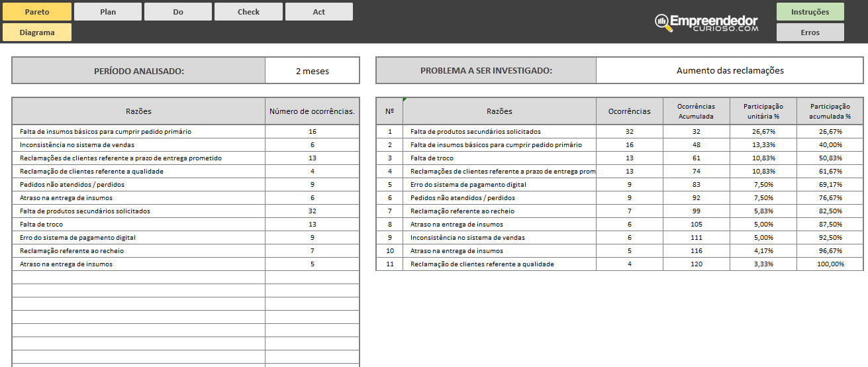Click accumulated occurrences value 83

click(697, 184)
